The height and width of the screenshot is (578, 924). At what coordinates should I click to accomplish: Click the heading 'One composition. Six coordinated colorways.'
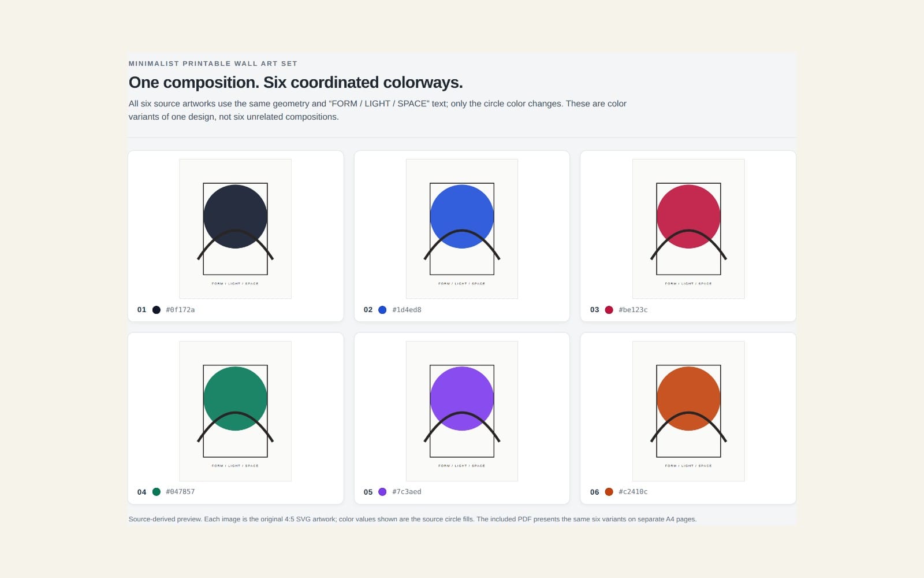(x=296, y=83)
